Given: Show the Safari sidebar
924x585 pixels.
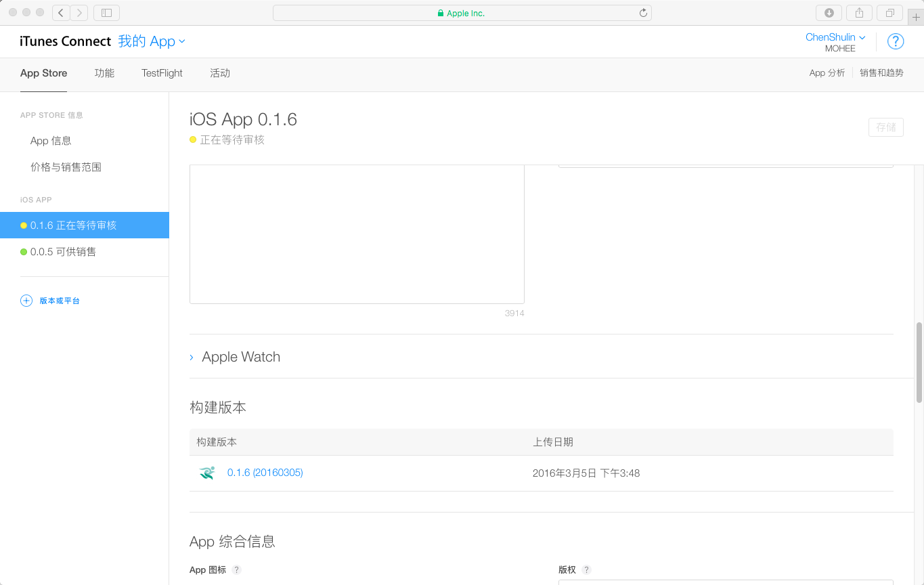Looking at the screenshot, I should pos(106,12).
